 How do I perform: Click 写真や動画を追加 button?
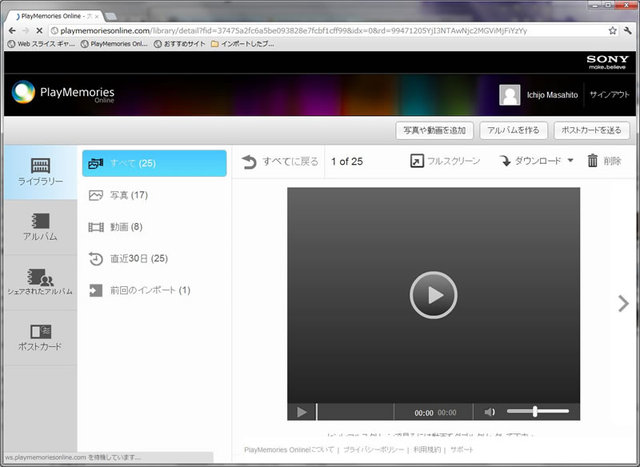pos(433,130)
